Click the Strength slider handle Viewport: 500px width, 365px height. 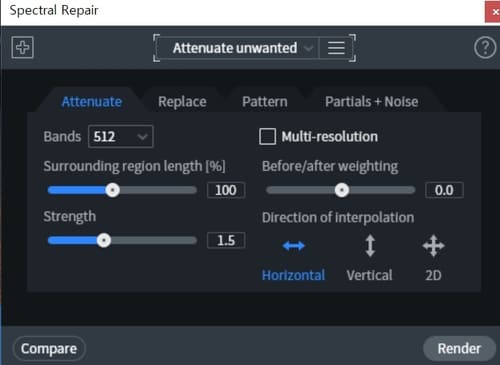click(104, 240)
